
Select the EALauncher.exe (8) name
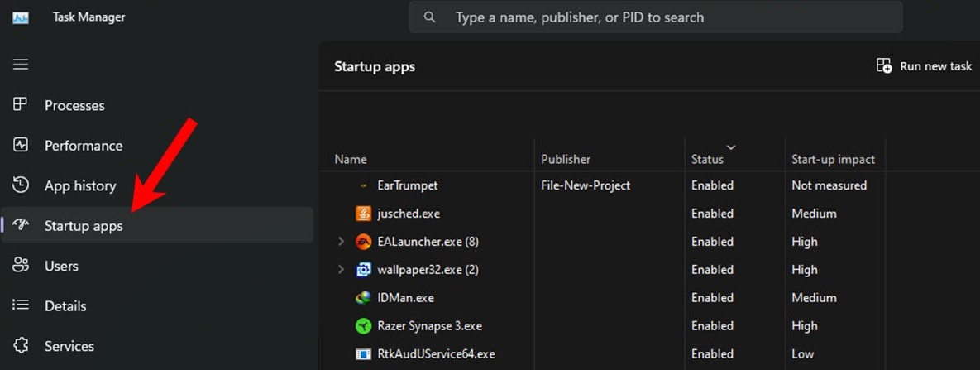point(428,242)
